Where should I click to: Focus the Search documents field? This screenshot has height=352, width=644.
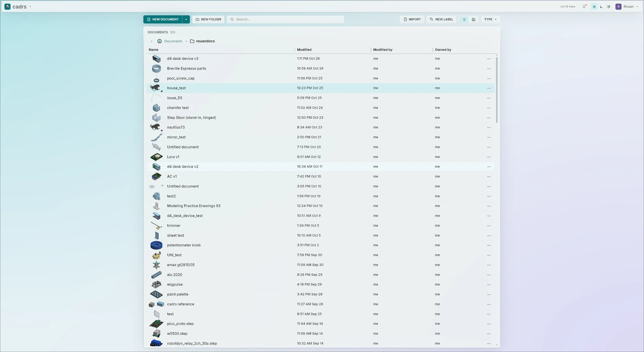click(285, 19)
